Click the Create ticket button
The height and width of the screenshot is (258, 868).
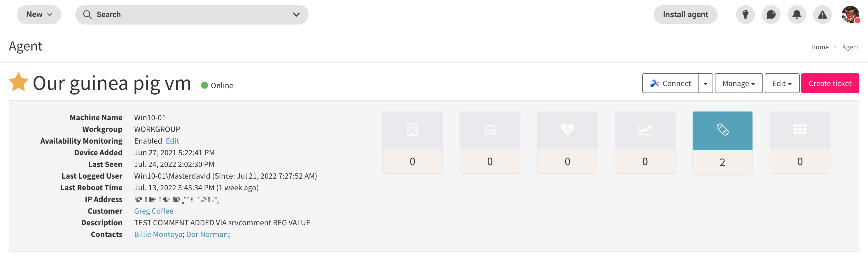click(x=830, y=83)
